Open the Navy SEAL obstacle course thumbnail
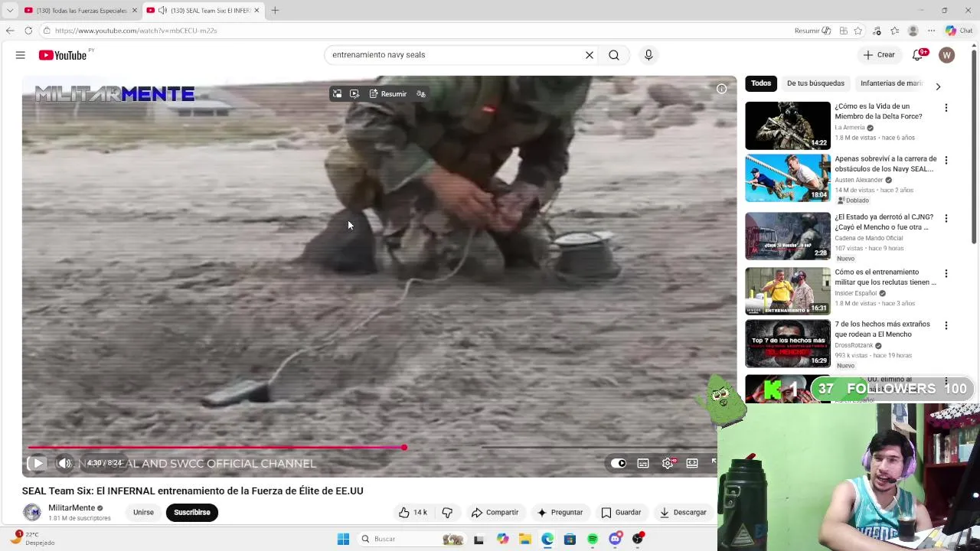The height and width of the screenshot is (551, 980). (x=788, y=178)
